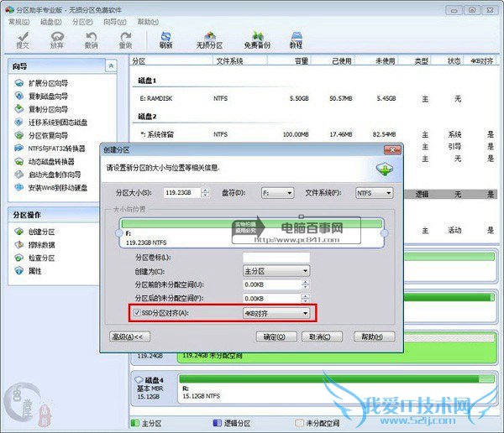Image resolution: width=504 pixels, height=433 pixels.
Task: Click the 分区大小 stepper arrows
Action: [x=205, y=193]
